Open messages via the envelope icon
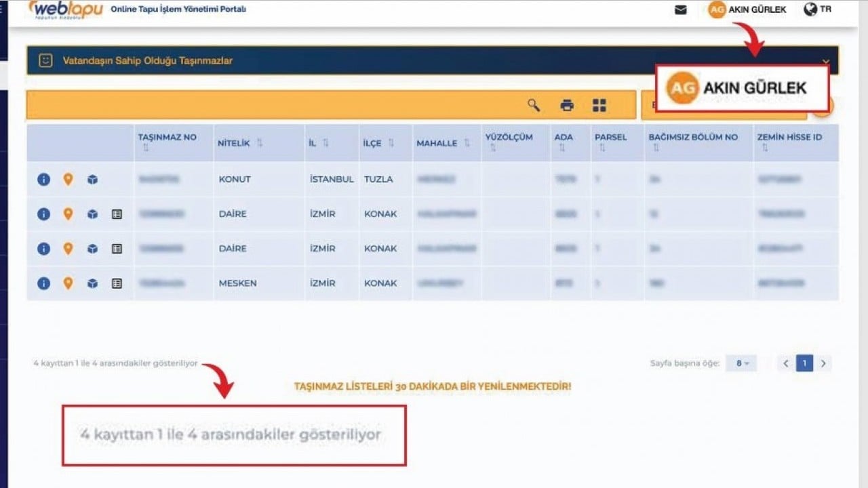 pos(680,9)
